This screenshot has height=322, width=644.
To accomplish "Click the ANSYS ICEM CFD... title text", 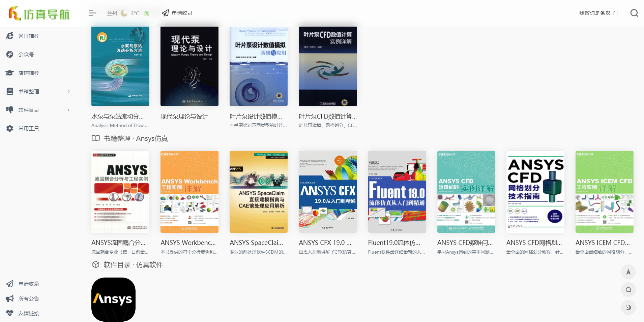I will pos(603,243).
